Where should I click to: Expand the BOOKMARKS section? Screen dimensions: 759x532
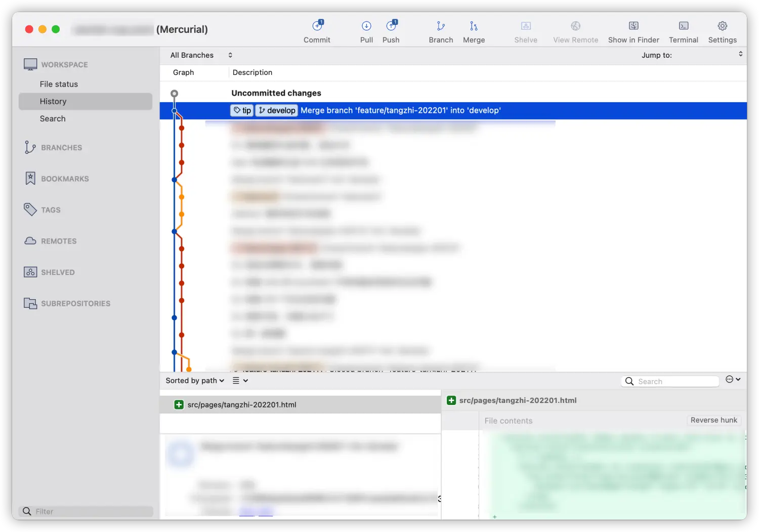point(65,179)
